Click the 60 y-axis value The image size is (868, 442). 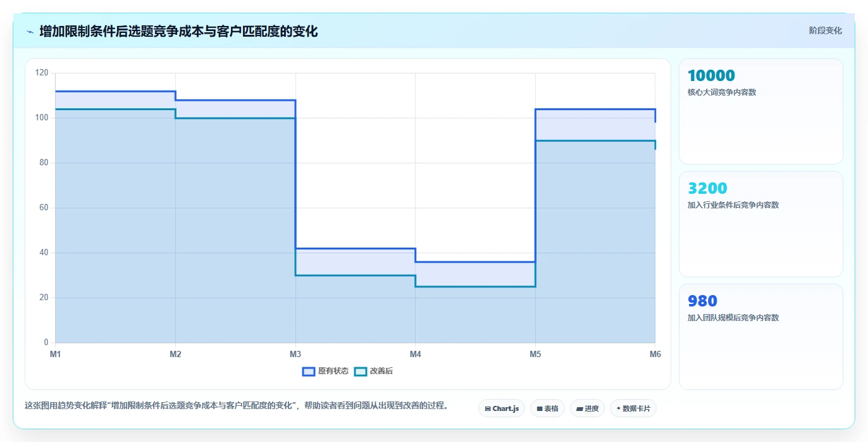point(44,208)
